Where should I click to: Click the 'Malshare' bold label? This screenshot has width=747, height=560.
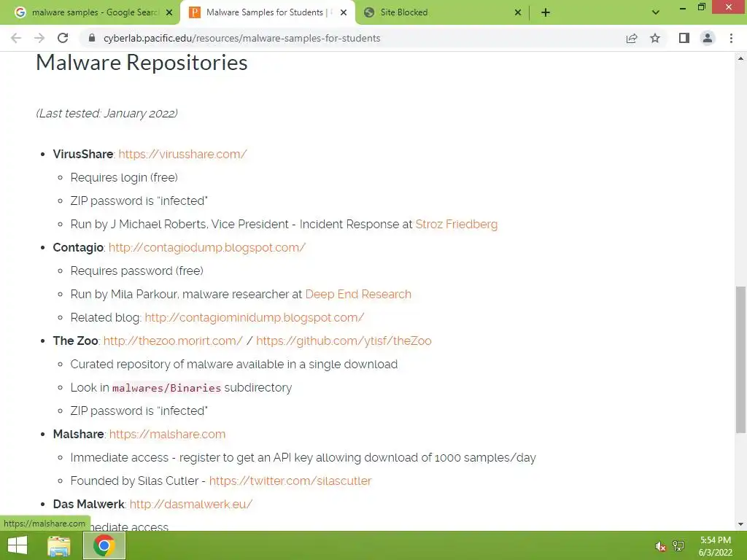(79, 434)
